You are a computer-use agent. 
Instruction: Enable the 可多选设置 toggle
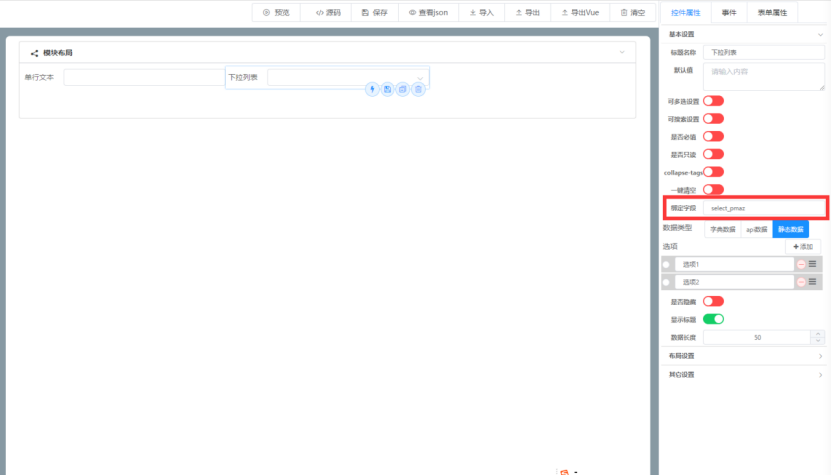713,101
